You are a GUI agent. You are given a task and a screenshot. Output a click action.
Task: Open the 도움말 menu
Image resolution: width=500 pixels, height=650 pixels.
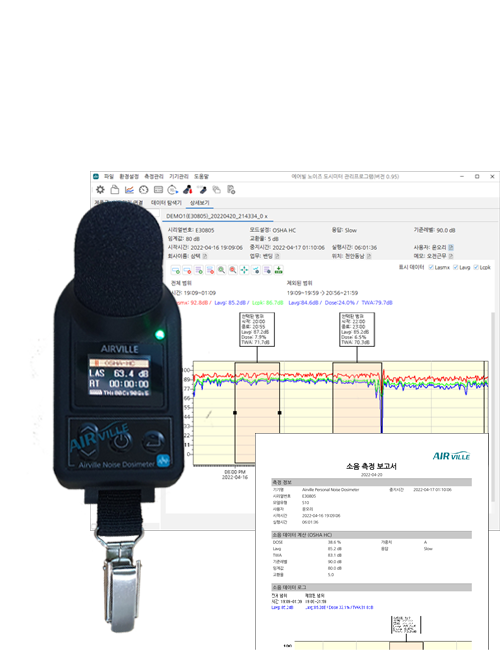(201, 177)
